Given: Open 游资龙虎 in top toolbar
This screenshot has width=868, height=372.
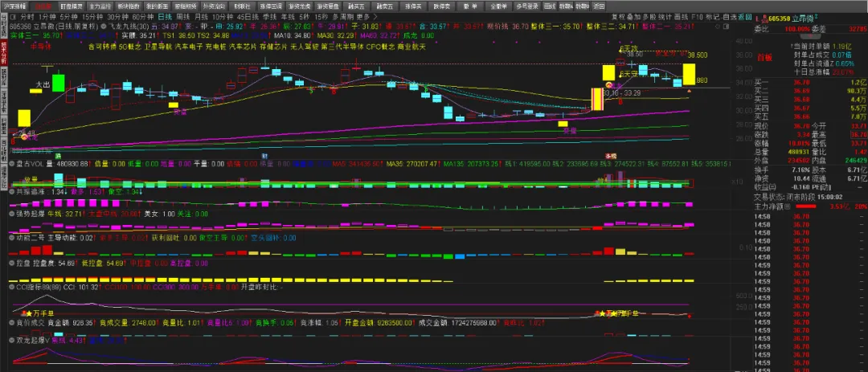Looking at the screenshot, I should click(x=300, y=6).
